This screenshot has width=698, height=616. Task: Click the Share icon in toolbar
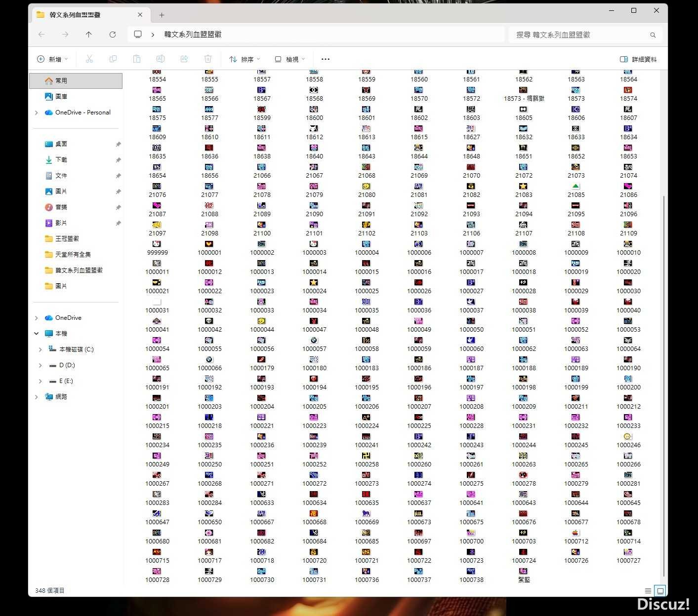(x=184, y=59)
